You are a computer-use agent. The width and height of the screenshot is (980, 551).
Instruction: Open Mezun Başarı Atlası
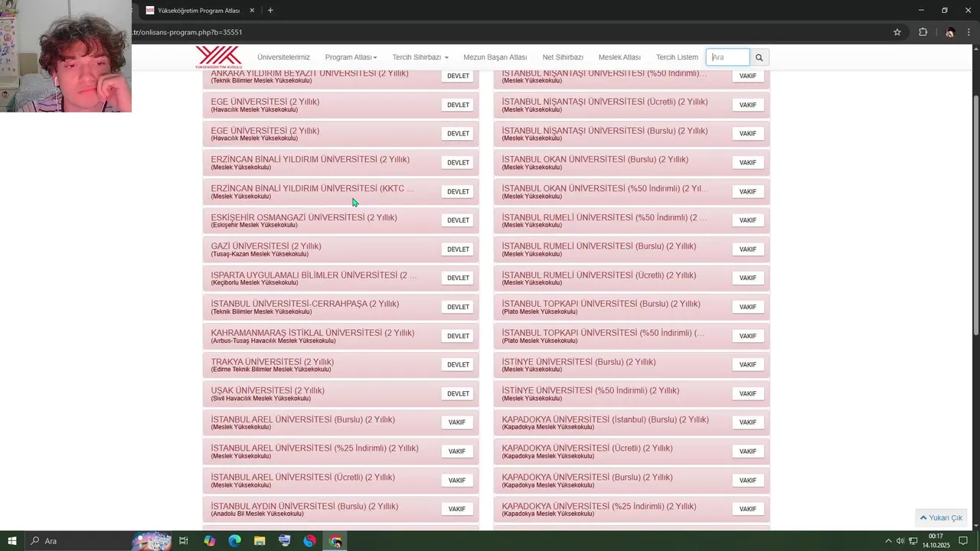495,57
